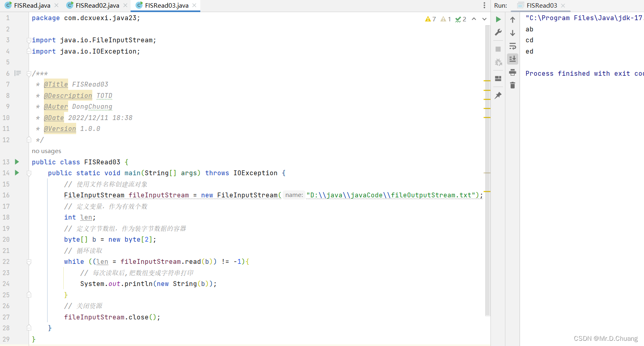This screenshot has width=644, height=346.
Task: Click the fold end marker at line 25
Action: (x=29, y=295)
